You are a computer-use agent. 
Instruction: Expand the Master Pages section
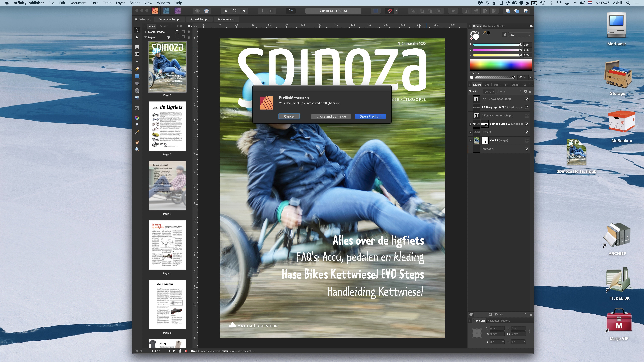click(x=146, y=32)
